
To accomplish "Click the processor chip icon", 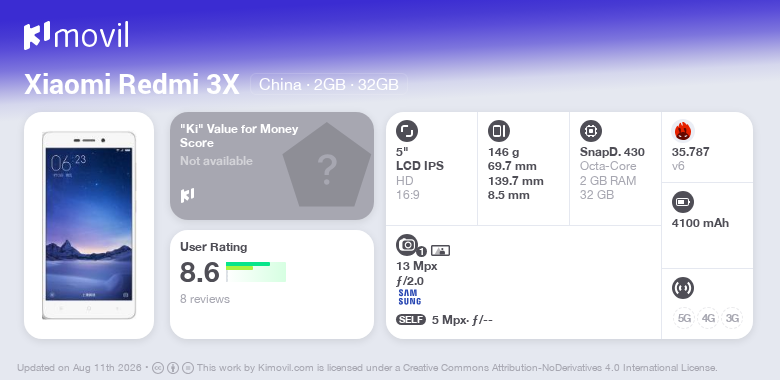I will coord(591,131).
